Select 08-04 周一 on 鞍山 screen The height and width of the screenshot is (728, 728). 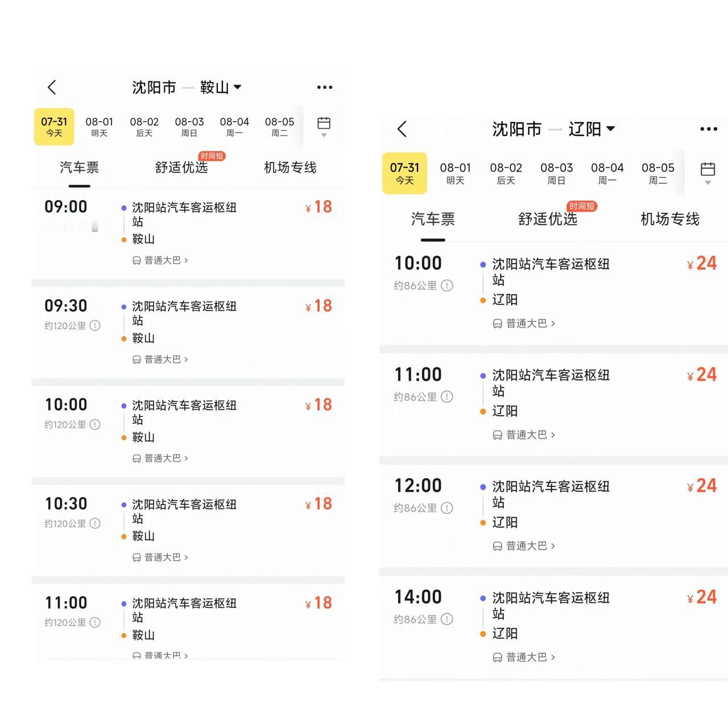coord(234,126)
